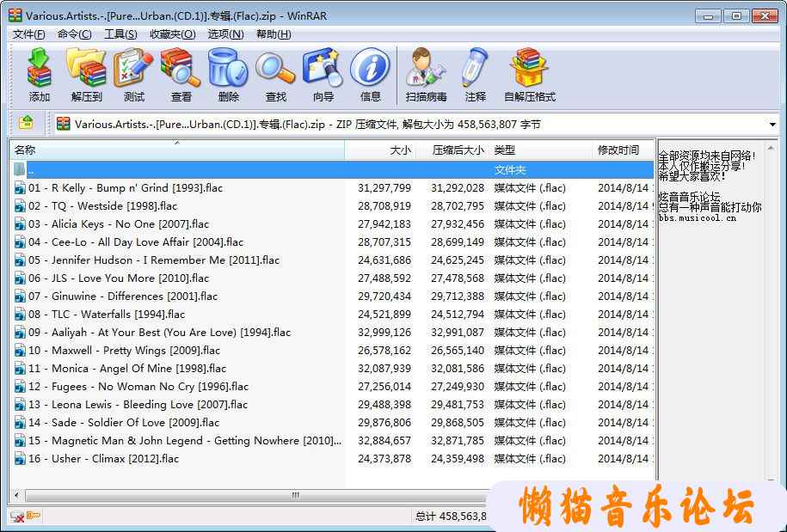The height and width of the screenshot is (532, 787).
Task: Click packed size value 24,359,498
Action: pos(458,459)
